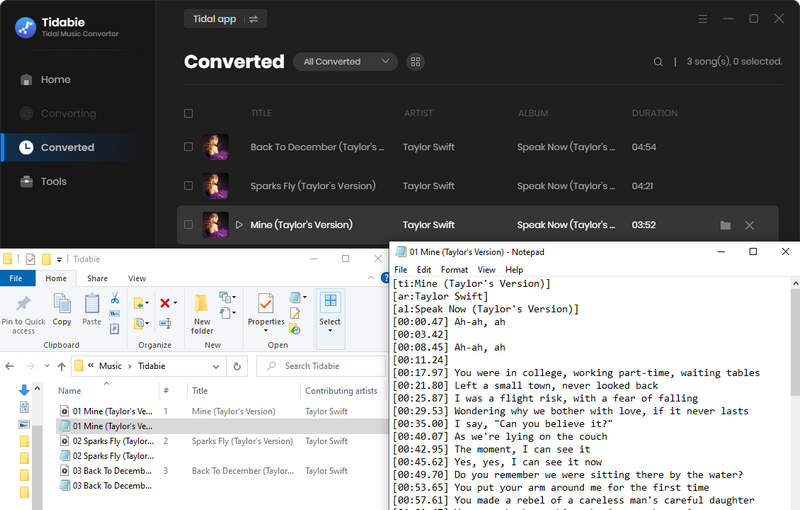The height and width of the screenshot is (510, 800).
Task: Select the 03 Back To Decemb audio file
Action: coord(222,470)
